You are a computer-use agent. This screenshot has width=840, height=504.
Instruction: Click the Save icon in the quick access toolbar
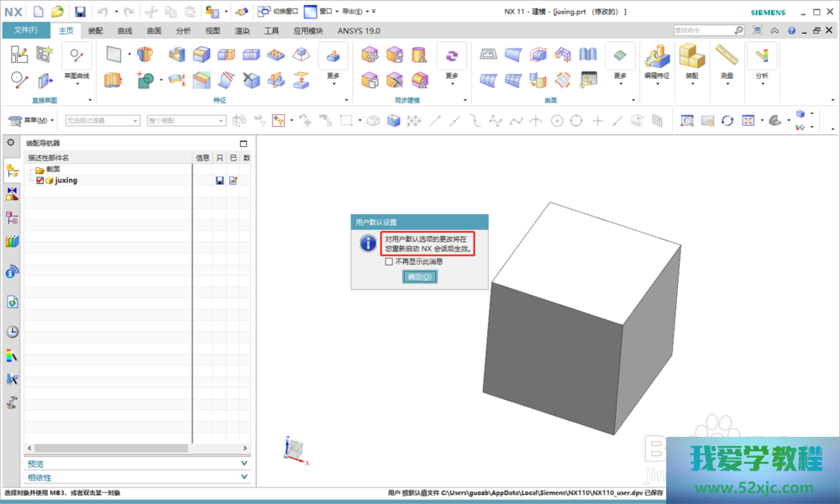pyautogui.click(x=80, y=12)
